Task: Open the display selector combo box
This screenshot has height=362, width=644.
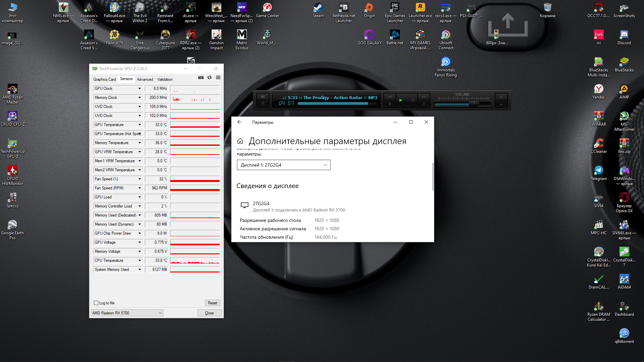Action: coord(283,165)
